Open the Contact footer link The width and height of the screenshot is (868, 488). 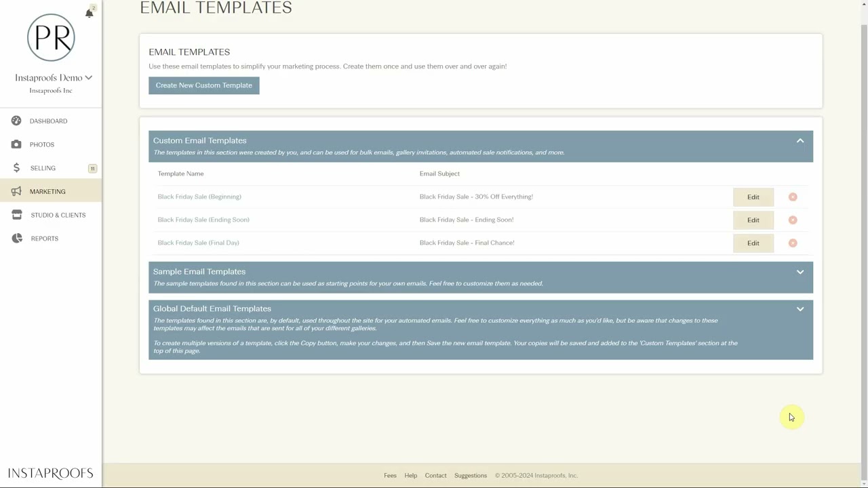(x=435, y=475)
